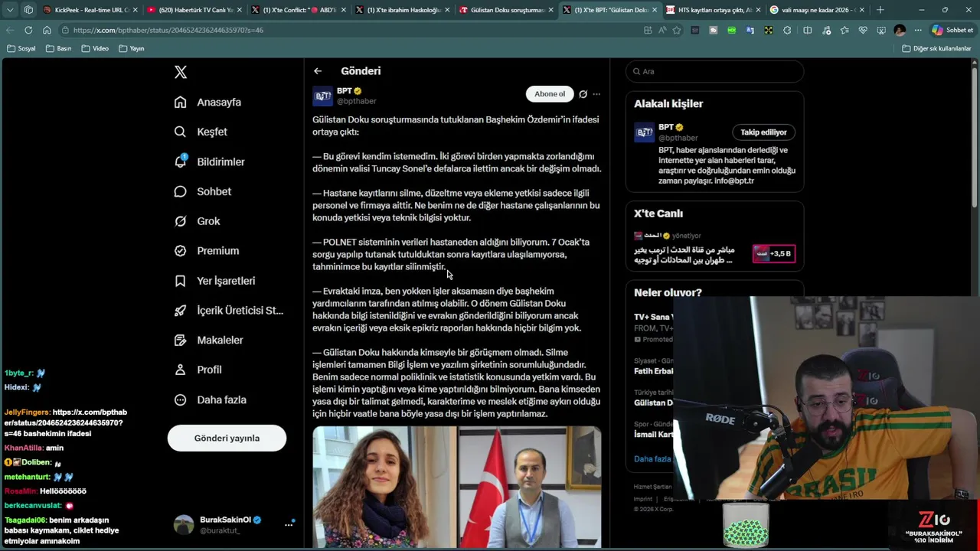
Task: Open Makaleler articles
Action: click(x=208, y=340)
